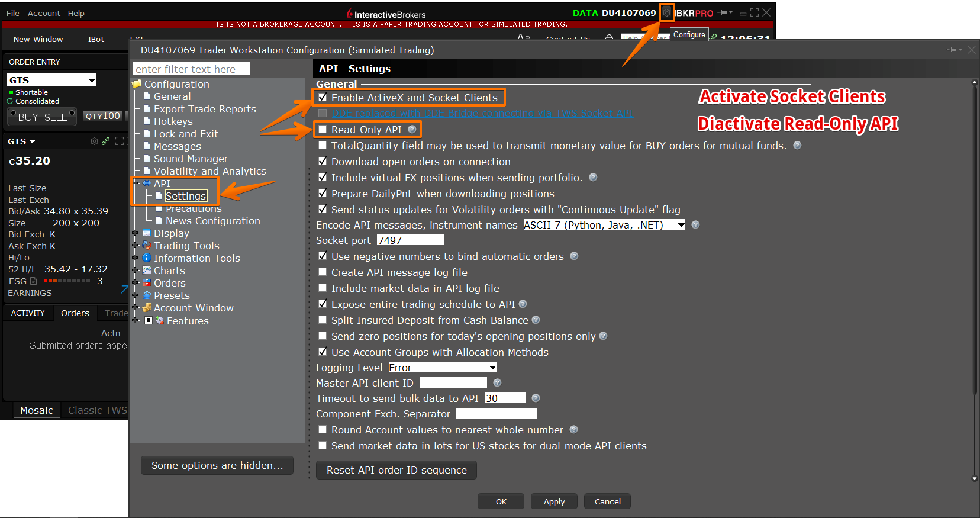The width and height of the screenshot is (980, 518).
Task: Click help icon next to Timeout bulk data field
Action: (536, 398)
